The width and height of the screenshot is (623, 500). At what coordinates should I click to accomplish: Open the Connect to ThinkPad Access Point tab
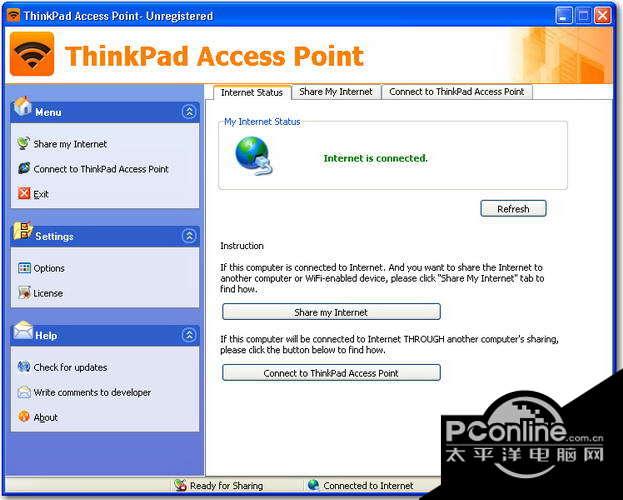coord(457,92)
